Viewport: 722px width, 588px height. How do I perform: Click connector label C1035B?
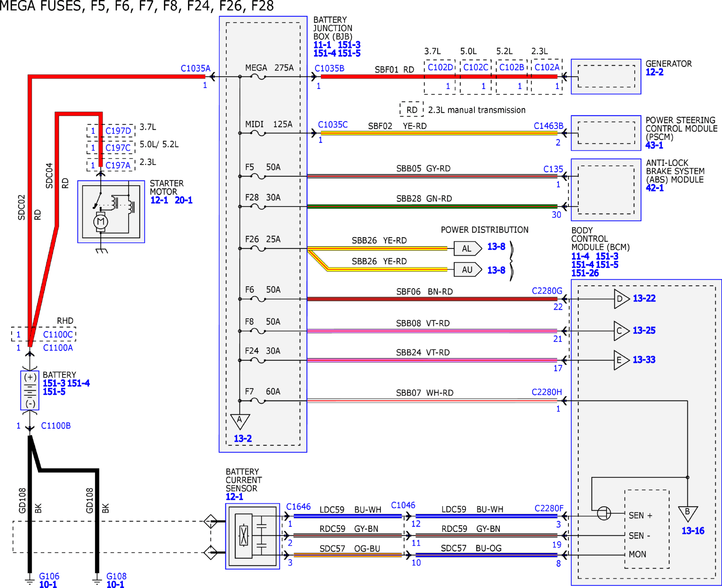329,68
